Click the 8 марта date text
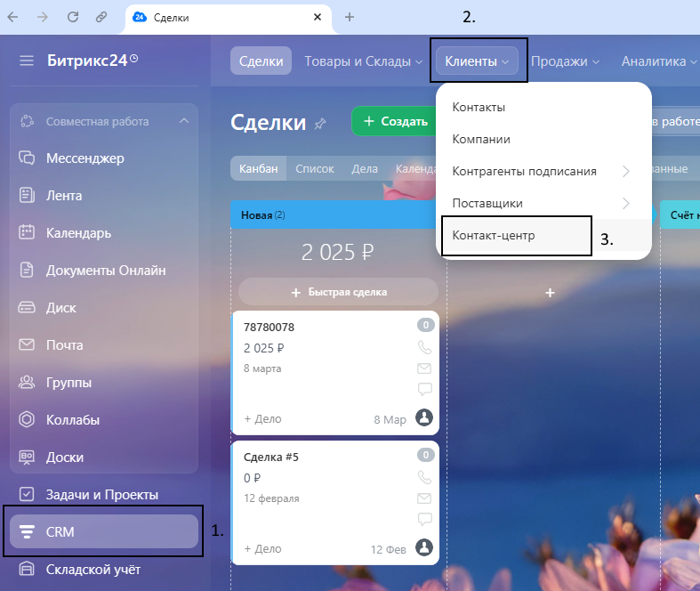700x591 pixels. point(262,368)
